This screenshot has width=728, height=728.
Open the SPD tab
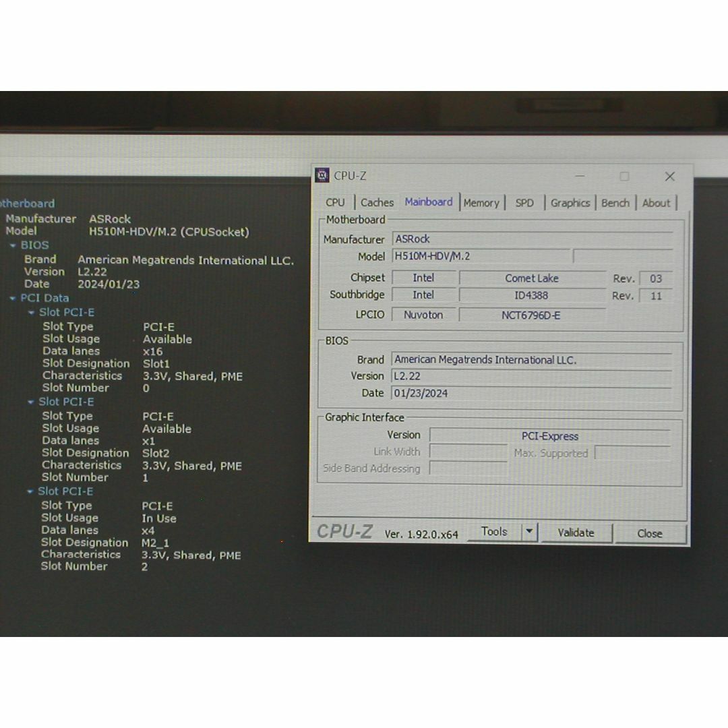click(524, 203)
